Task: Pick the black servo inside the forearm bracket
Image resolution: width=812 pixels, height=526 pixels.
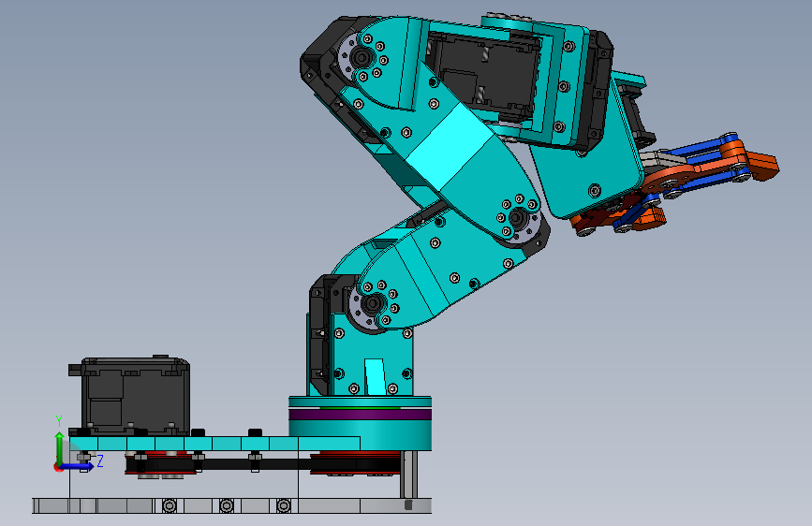Action: click(x=487, y=78)
